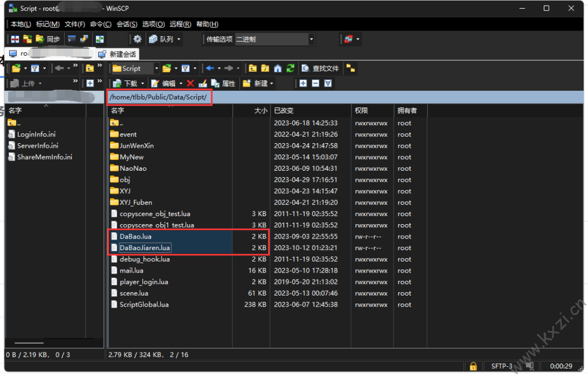Click the refresh session icon in top toolbar
Viewport: 588px width, 376px height.
[349, 39]
